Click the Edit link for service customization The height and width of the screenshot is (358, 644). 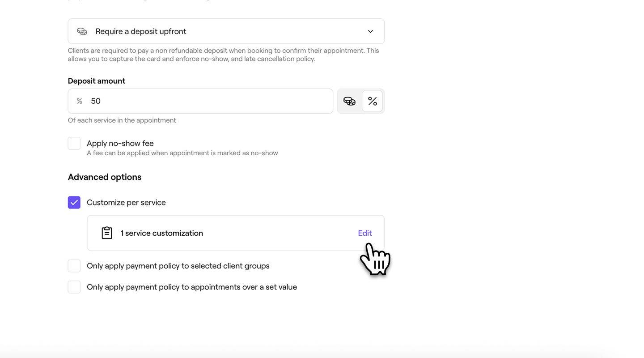coord(365,233)
